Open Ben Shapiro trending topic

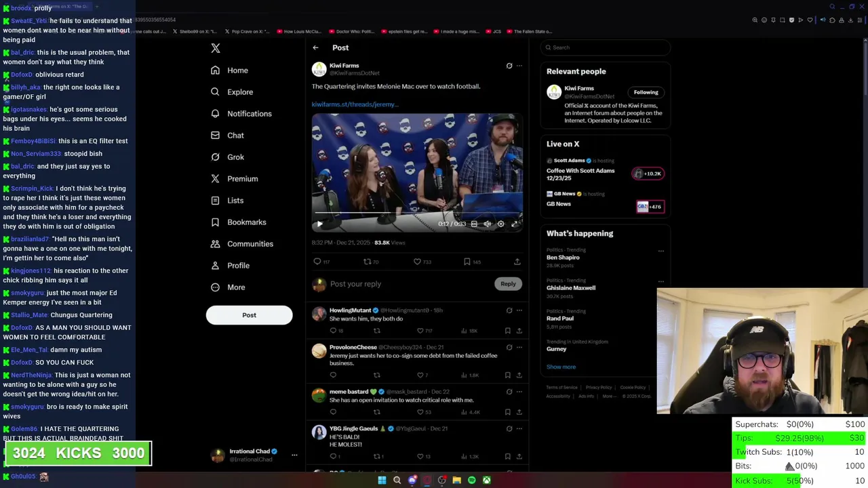(x=563, y=258)
